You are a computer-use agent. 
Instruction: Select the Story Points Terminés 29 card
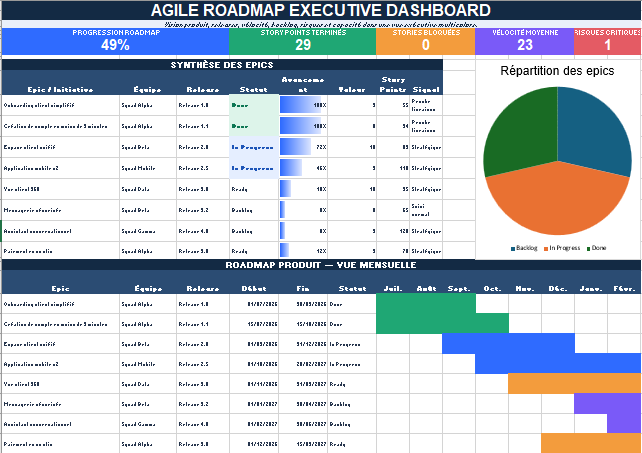[x=303, y=41]
